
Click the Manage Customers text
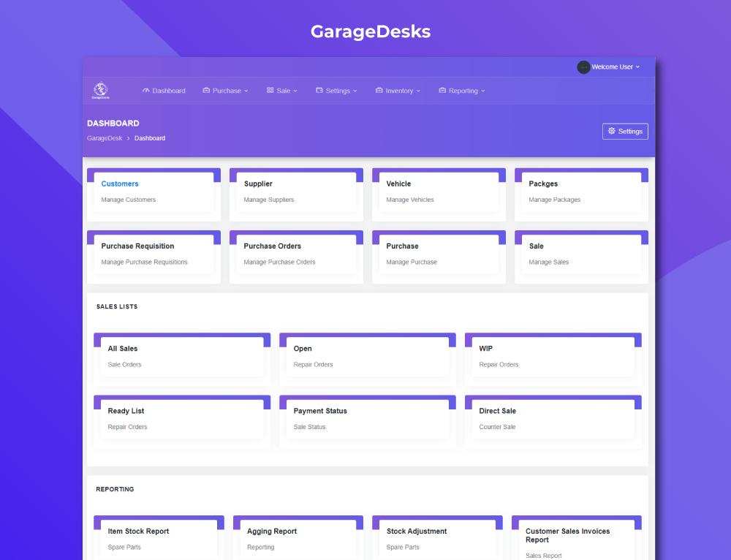tap(129, 200)
